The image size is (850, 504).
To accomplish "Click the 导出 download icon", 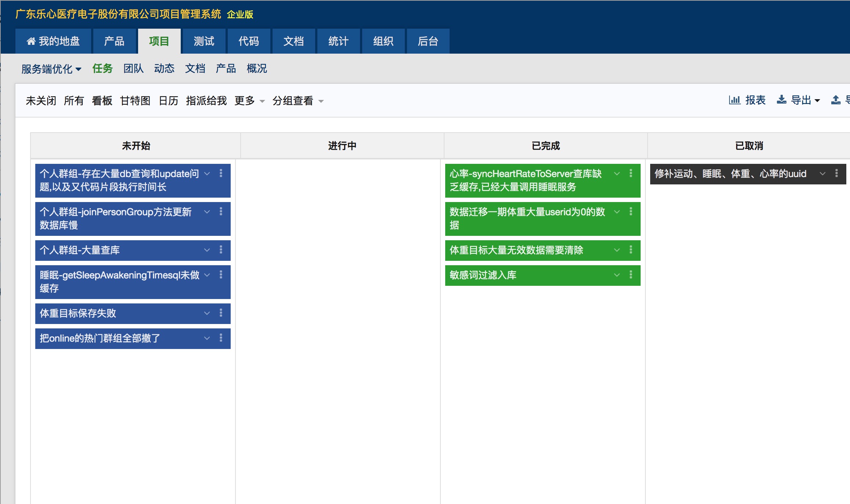I will tap(781, 100).
